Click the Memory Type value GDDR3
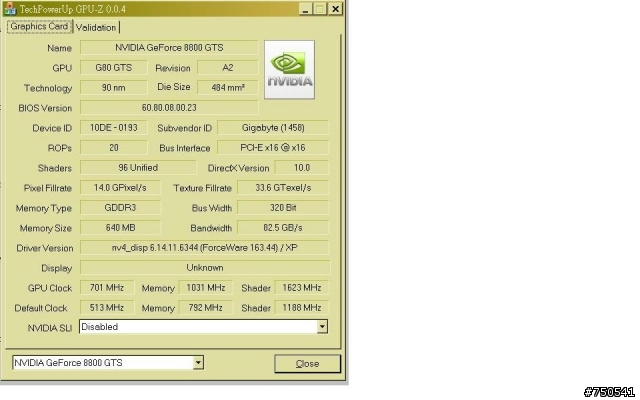The image size is (640, 400). 120,208
